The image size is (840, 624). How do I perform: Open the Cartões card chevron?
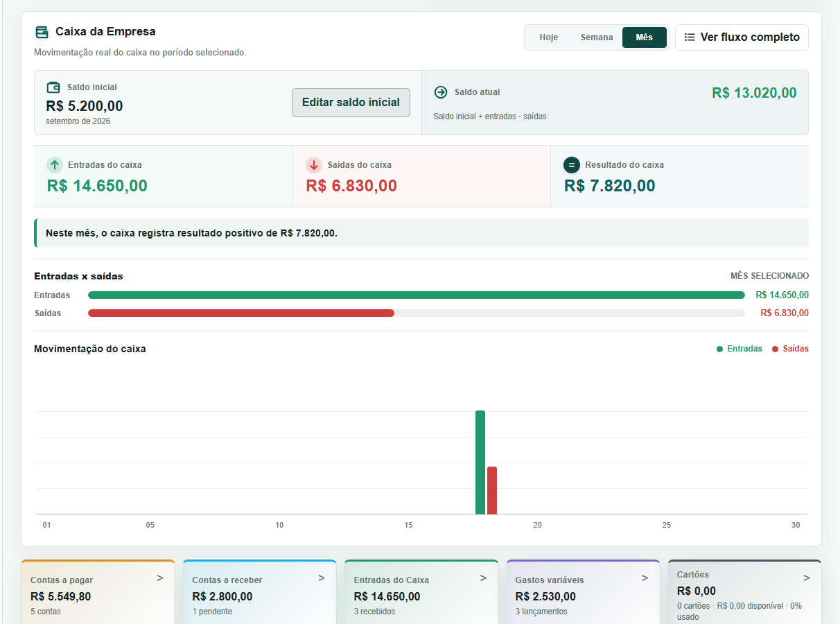[x=806, y=578]
